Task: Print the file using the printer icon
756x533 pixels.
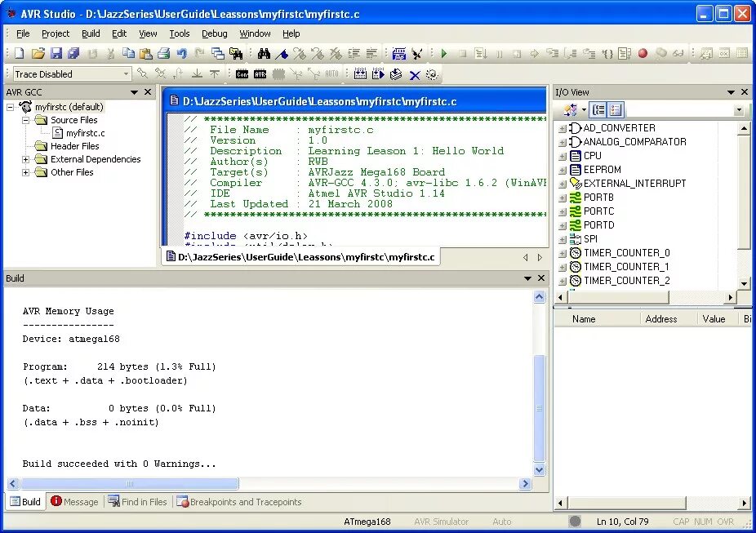Action: [x=164, y=54]
